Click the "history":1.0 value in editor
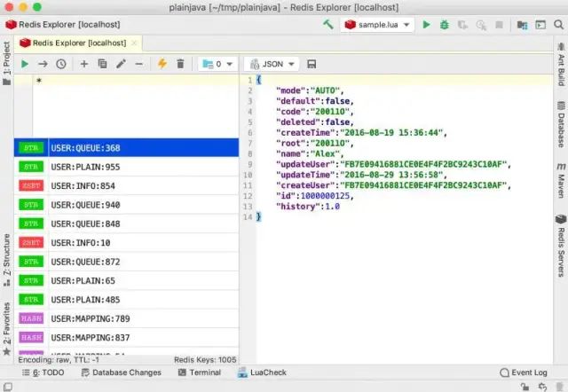The height and width of the screenshot is (392, 568). [x=332, y=207]
